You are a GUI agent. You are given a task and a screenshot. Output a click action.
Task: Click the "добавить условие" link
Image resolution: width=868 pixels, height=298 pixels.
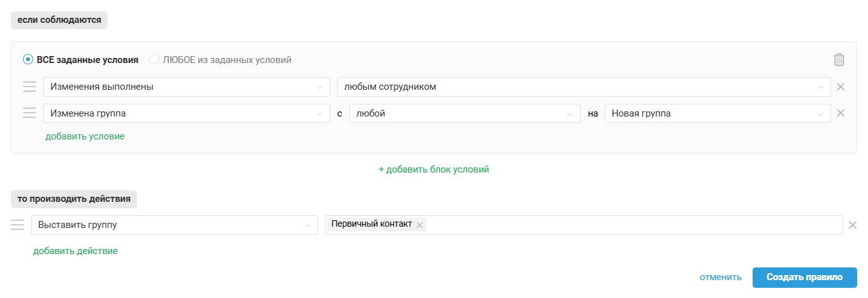click(85, 136)
